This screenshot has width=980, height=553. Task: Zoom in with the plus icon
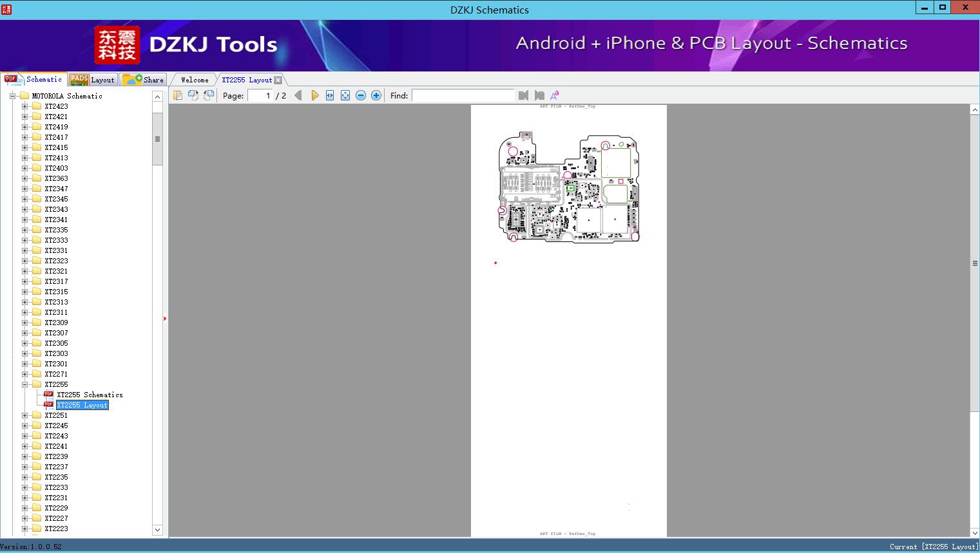376,95
